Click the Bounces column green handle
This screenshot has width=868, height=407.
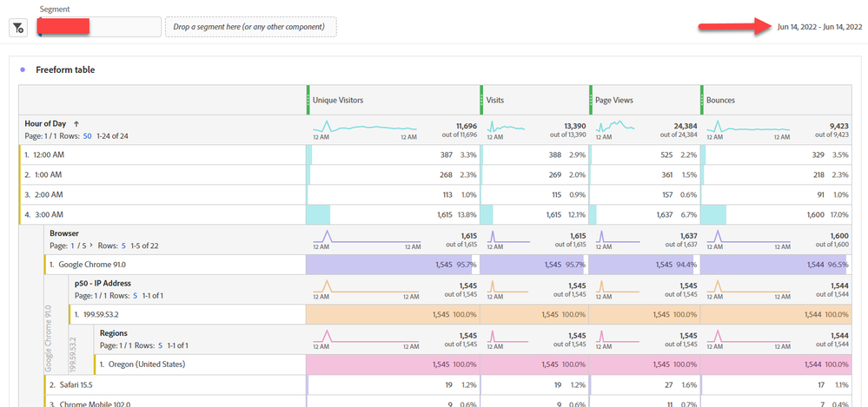click(702, 100)
